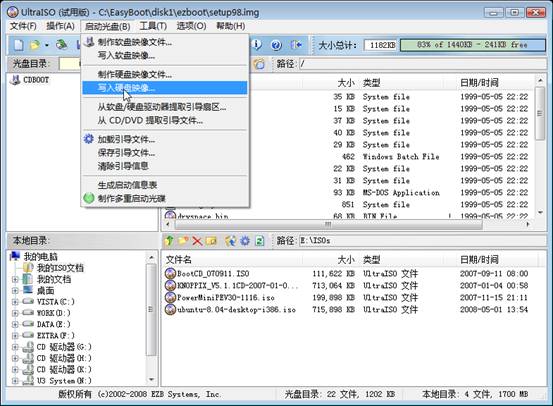Click the upper 路径 field showing /
This screenshot has height=406, width=553.
(x=423, y=64)
